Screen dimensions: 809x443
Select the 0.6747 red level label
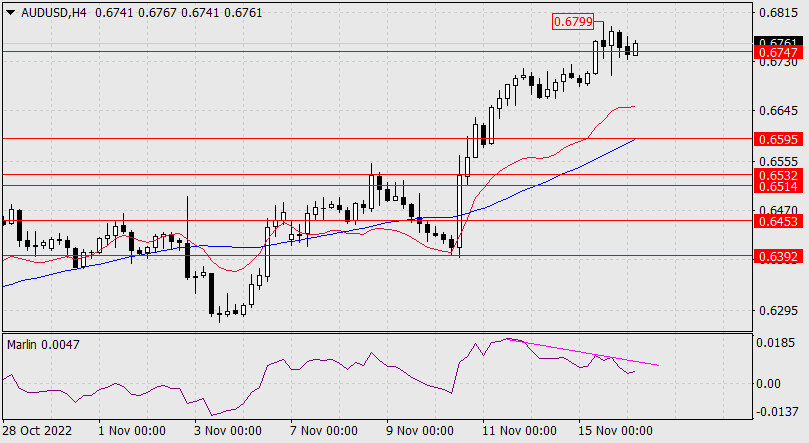779,53
